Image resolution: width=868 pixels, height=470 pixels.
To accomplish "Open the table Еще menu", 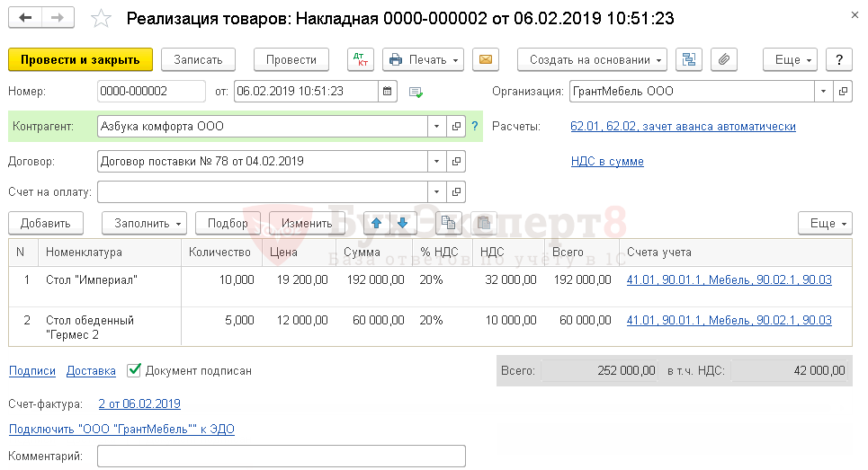I will click(825, 224).
